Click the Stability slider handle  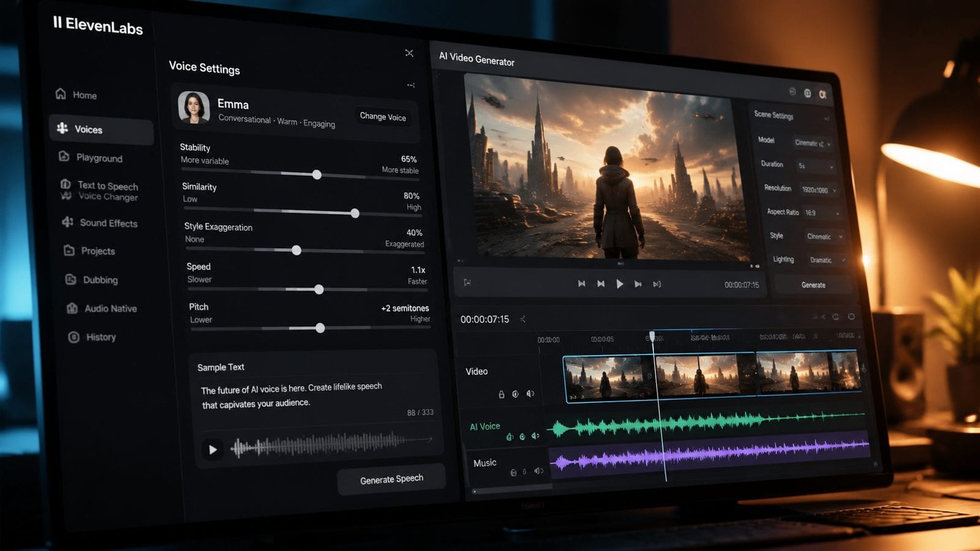pos(317,174)
